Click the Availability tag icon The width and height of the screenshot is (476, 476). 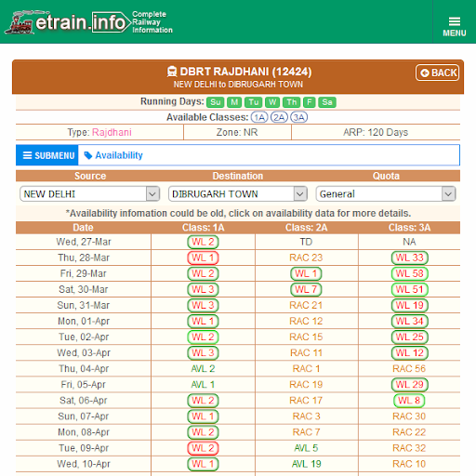pyautogui.click(x=88, y=155)
